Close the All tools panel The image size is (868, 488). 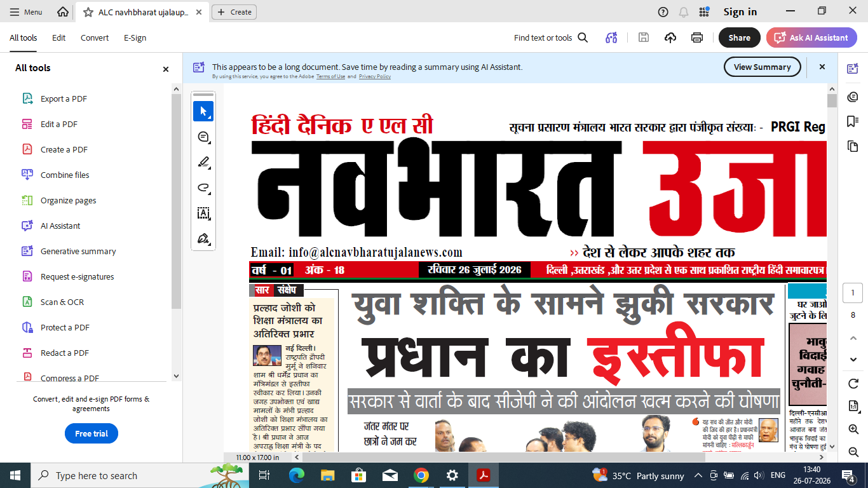166,69
